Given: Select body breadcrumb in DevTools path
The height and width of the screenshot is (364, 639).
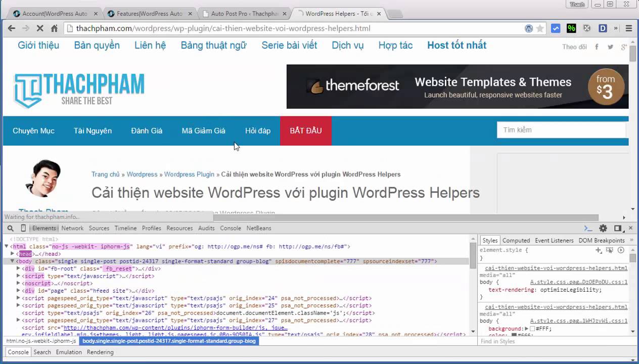Looking at the screenshot, I should tap(169, 341).
